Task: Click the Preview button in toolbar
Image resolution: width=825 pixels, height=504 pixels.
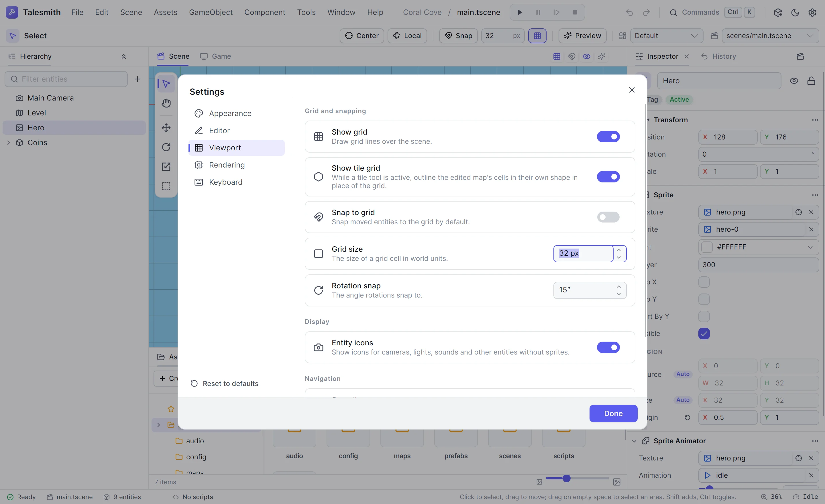Action: click(x=582, y=36)
